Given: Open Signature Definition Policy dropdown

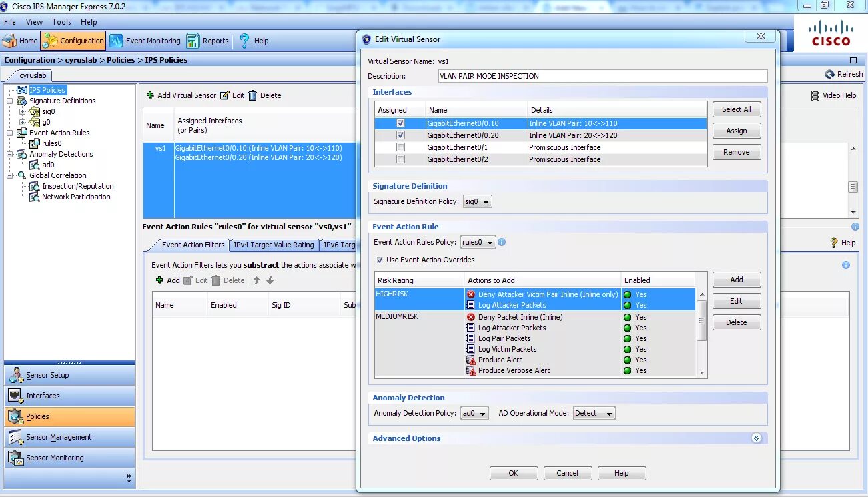Looking at the screenshot, I should point(477,201).
